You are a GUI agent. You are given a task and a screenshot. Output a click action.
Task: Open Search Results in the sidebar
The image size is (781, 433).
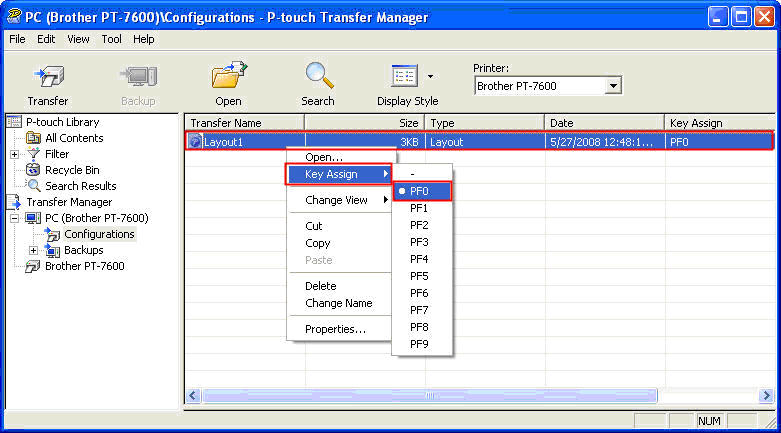(x=80, y=186)
